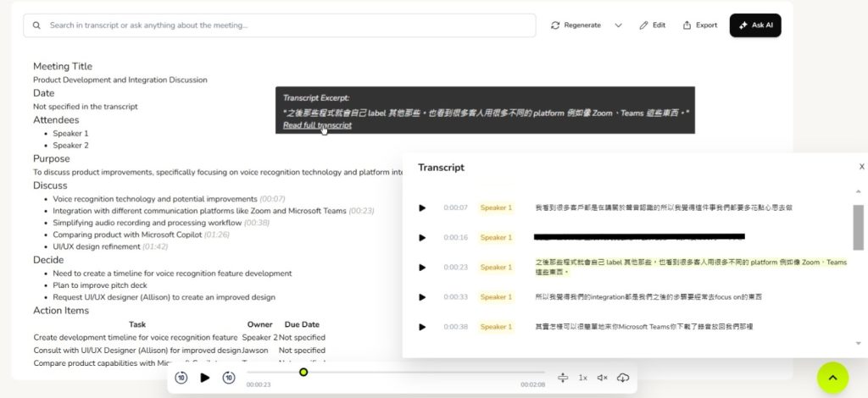Play transcript segment at 0:00:16
868x398 pixels.
point(422,238)
